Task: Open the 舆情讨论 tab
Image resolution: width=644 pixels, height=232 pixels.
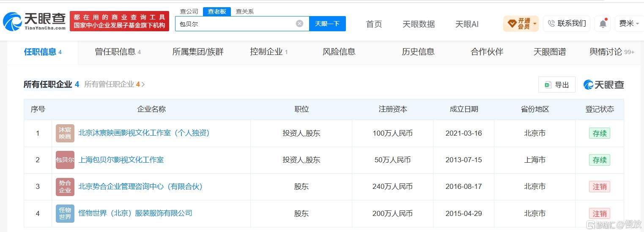Action: [x=612, y=52]
